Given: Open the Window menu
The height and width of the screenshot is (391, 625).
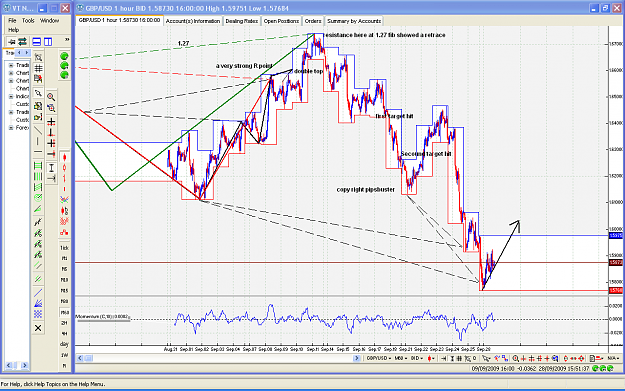Looking at the screenshot, I should (x=49, y=20).
